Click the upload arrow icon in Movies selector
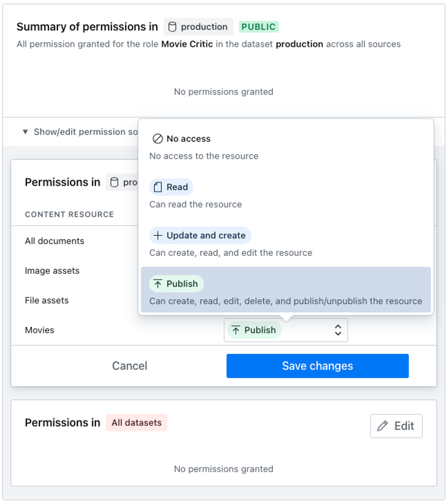Image resolution: width=448 pixels, height=503 pixels. [x=236, y=330]
